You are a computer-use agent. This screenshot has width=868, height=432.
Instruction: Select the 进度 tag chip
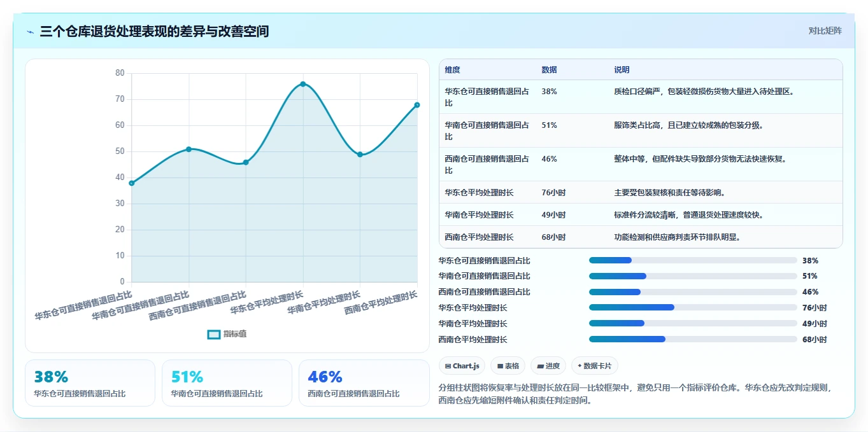[x=548, y=366]
